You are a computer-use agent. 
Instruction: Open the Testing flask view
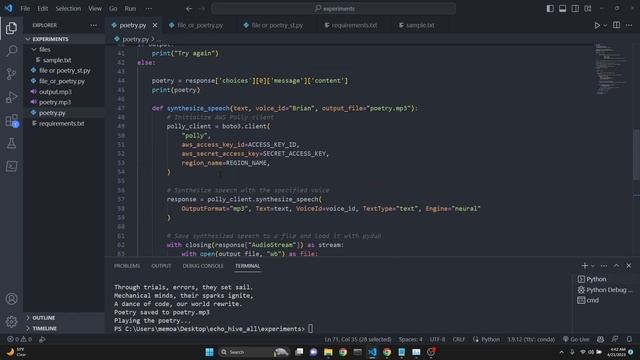coord(11,143)
